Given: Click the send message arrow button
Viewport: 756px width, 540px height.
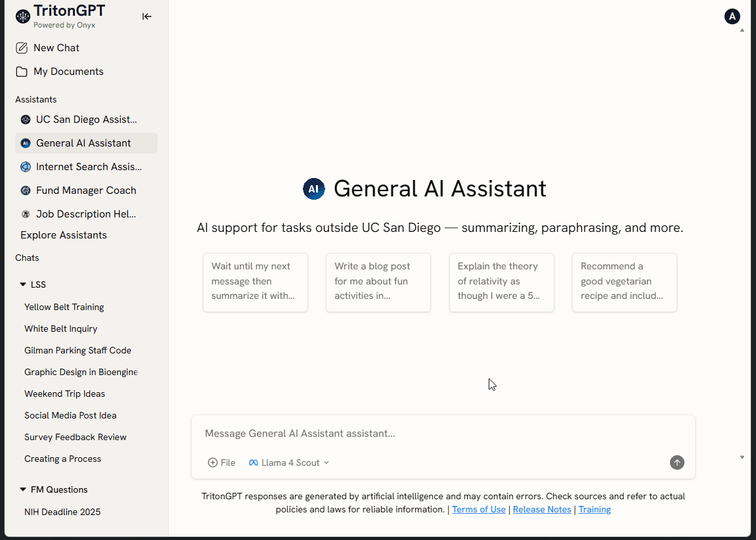Looking at the screenshot, I should point(677,462).
